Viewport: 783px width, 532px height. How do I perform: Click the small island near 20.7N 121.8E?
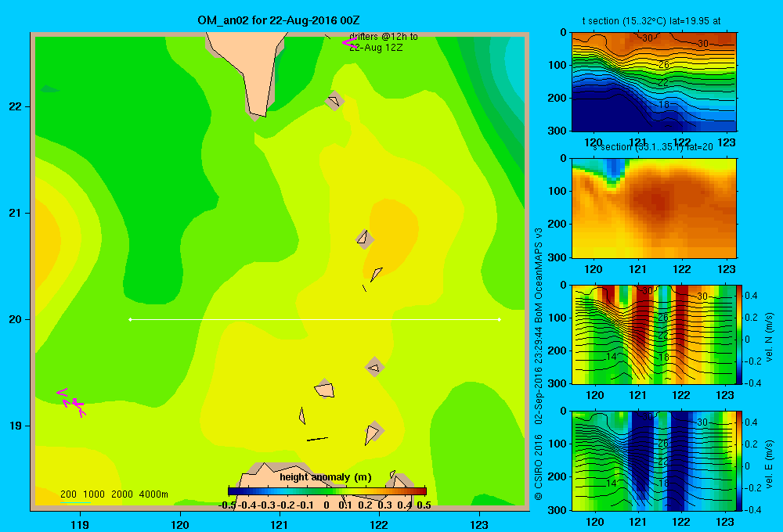pyautogui.click(x=365, y=239)
